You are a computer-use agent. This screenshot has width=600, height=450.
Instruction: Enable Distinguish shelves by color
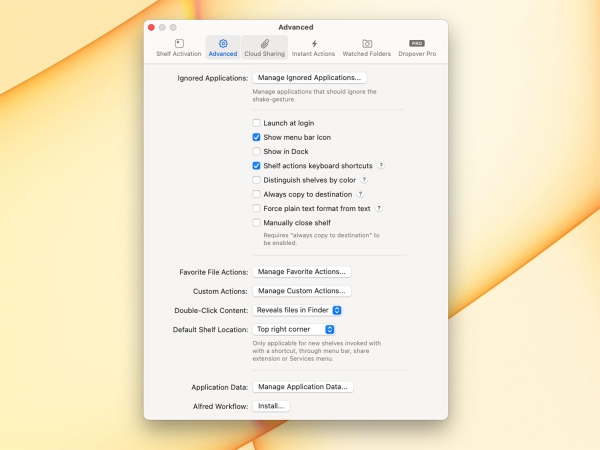tap(256, 180)
